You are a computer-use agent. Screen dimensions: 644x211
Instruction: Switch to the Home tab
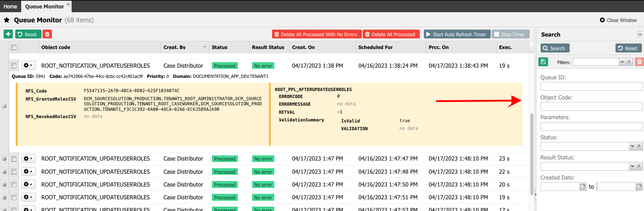click(x=10, y=6)
